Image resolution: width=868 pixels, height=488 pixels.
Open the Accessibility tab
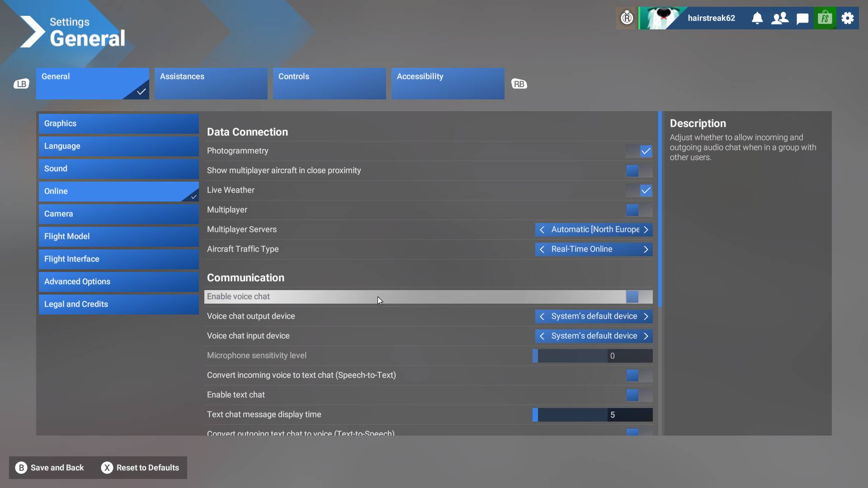pyautogui.click(x=448, y=84)
